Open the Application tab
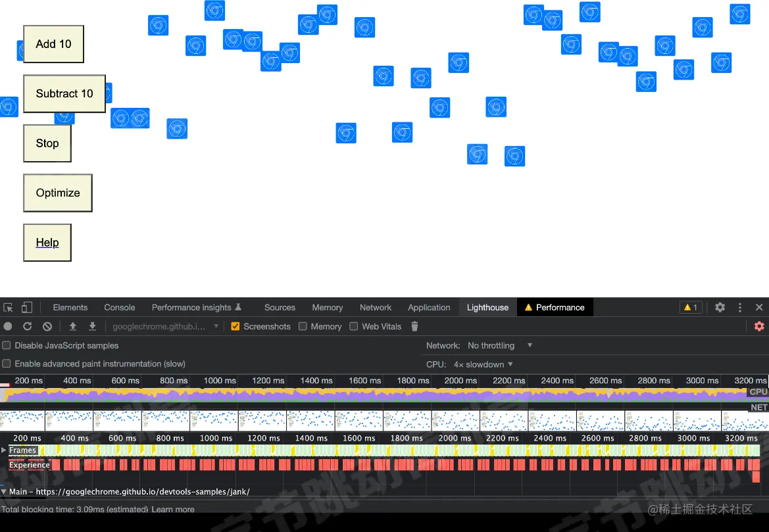Viewport: 769px width, 532px height. tap(429, 308)
